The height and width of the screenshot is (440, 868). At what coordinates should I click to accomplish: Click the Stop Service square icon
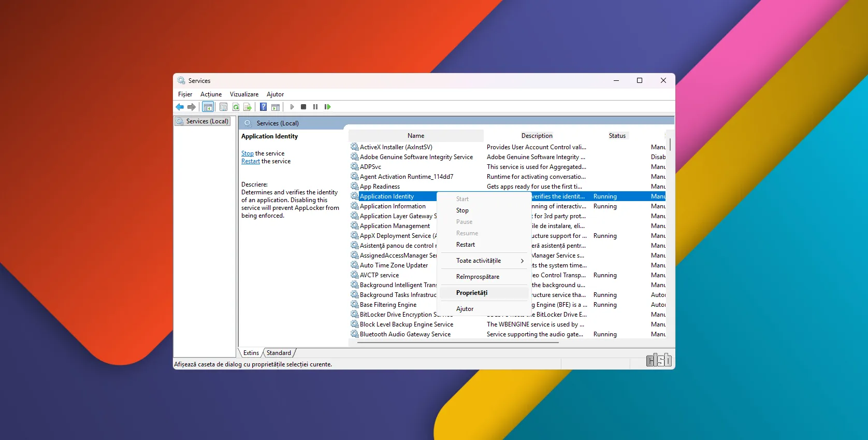(303, 107)
